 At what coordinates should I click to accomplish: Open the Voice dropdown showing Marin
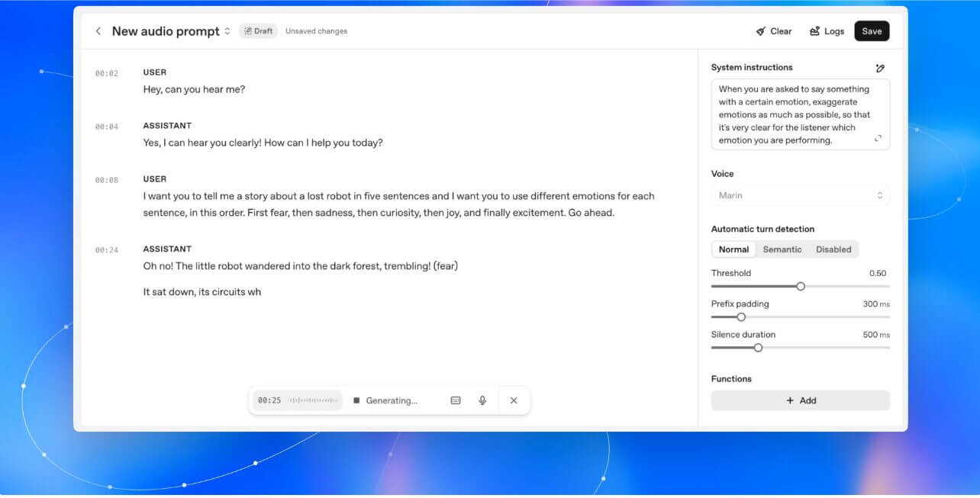pyautogui.click(x=800, y=195)
